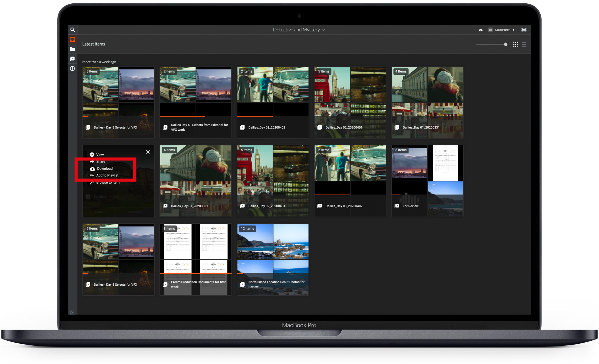Viewport: 599px width, 364px height.
Task: Click the fullscreen icon at top right
Action: coord(524,30)
